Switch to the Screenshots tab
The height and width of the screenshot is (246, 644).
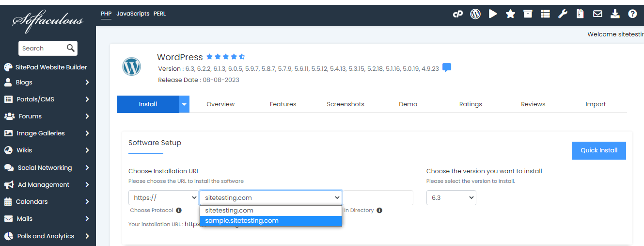pyautogui.click(x=346, y=104)
